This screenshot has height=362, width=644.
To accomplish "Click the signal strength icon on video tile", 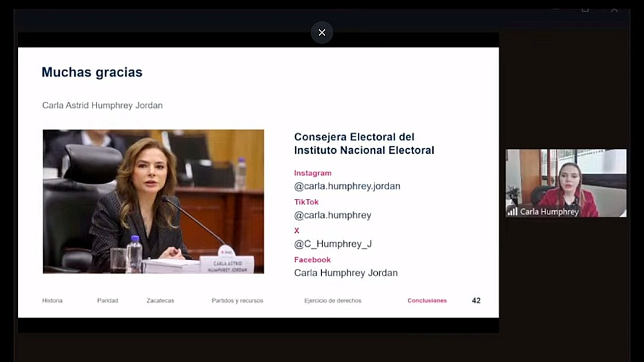I will click(x=512, y=212).
